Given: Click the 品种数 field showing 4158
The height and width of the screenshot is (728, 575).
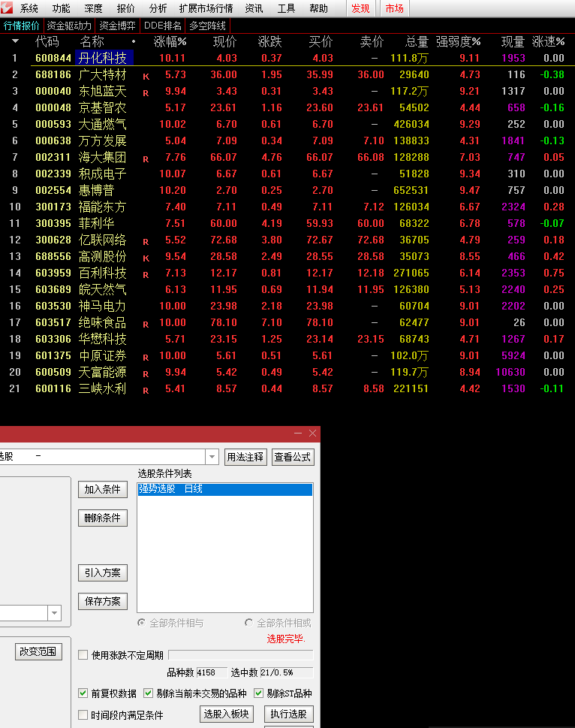Looking at the screenshot, I should 212,672.
